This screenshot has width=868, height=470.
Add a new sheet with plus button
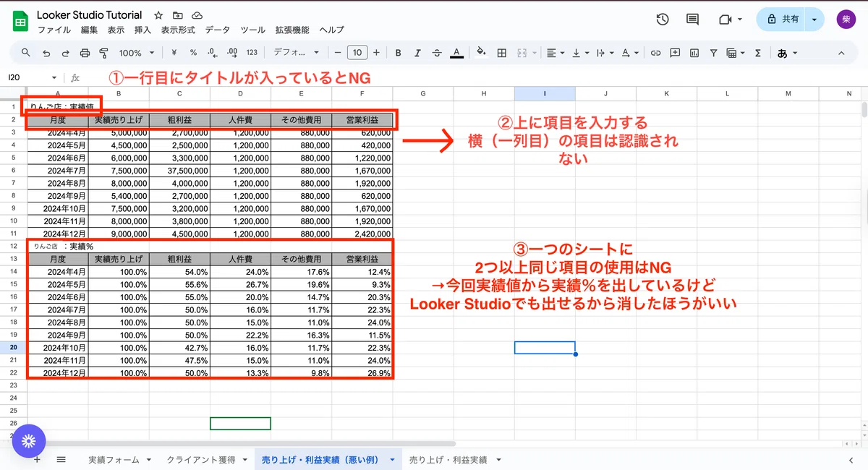37,460
